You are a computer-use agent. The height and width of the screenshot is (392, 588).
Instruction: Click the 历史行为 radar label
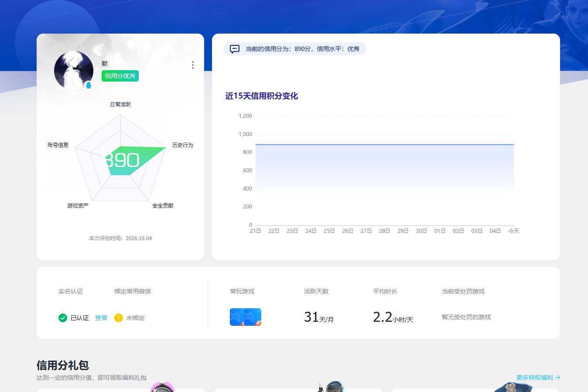[x=182, y=145]
